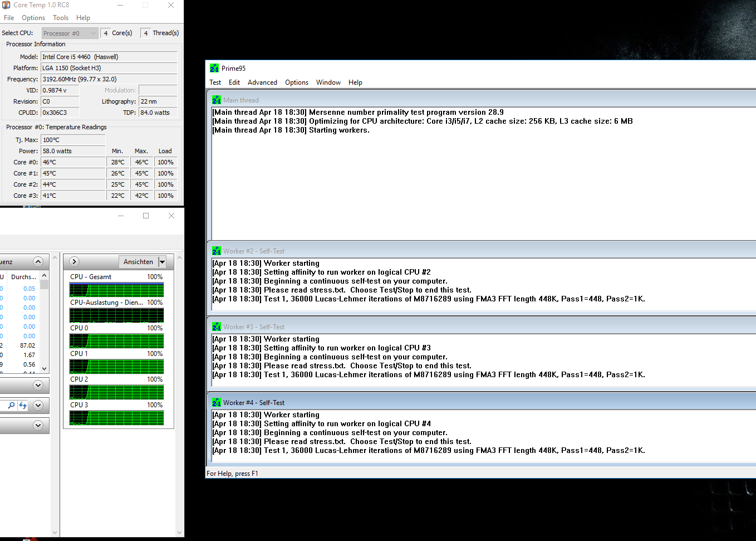Image resolution: width=756 pixels, height=541 pixels.
Task: Click the CPU 3 graph
Action: point(116,418)
